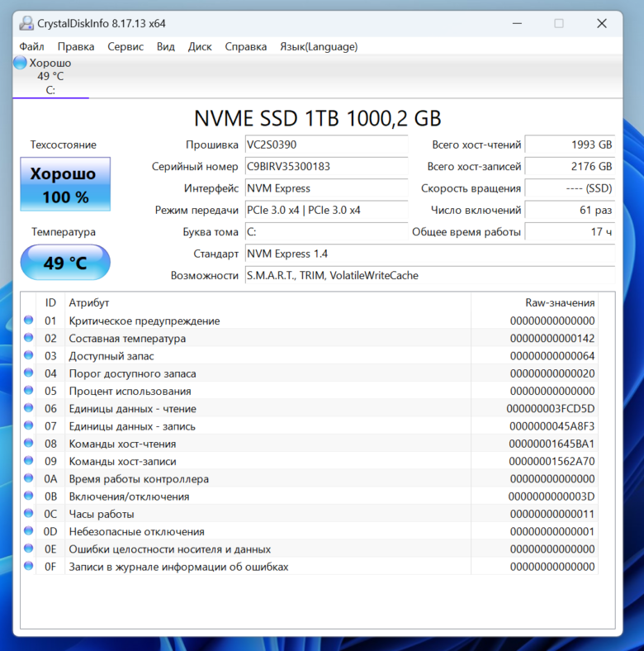Select the Часы работы attribute text
Screen dimensions: 644x651
(x=102, y=514)
